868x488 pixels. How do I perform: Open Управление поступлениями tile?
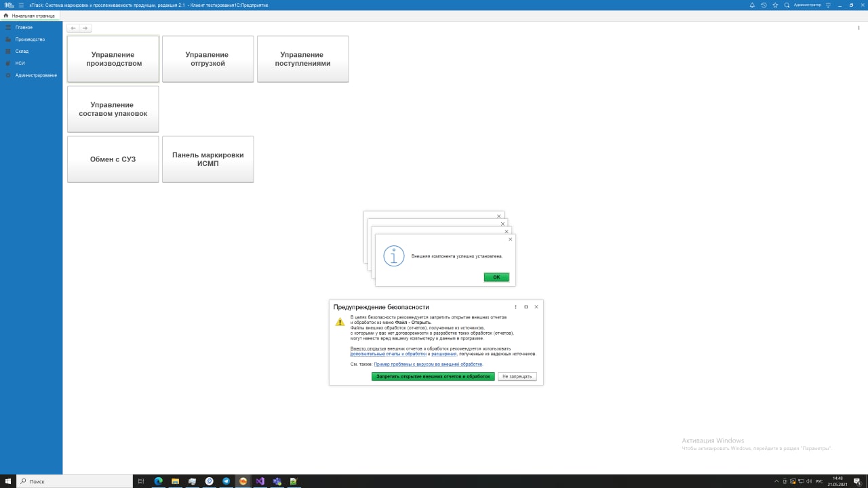302,59
